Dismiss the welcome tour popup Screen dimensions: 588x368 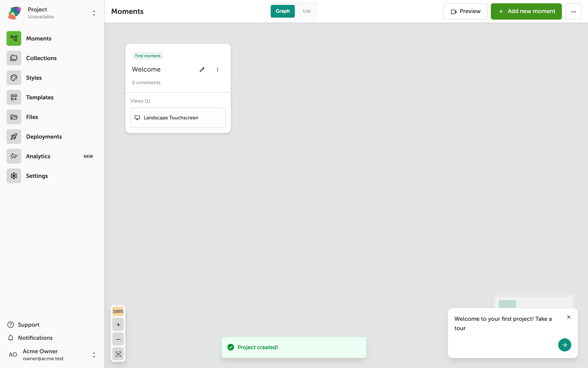click(x=569, y=317)
